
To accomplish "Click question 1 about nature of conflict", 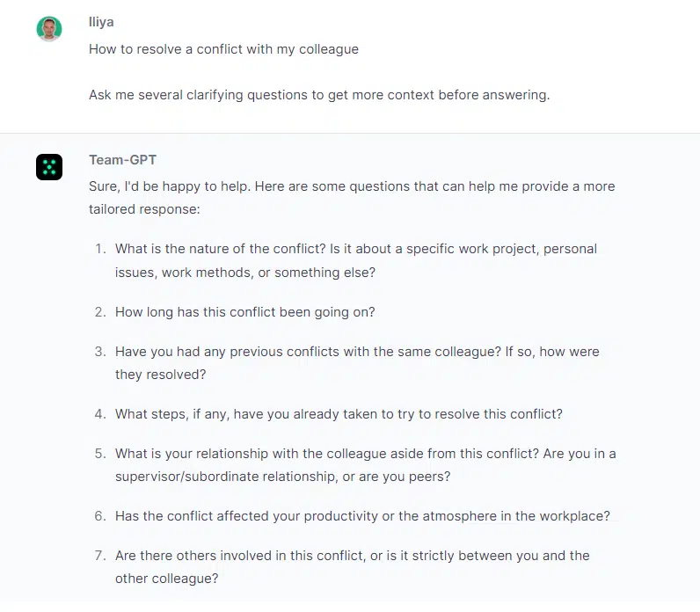I will (356, 260).
